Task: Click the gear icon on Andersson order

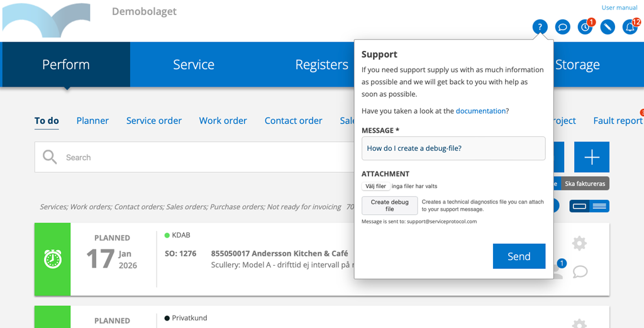Action: (x=579, y=243)
